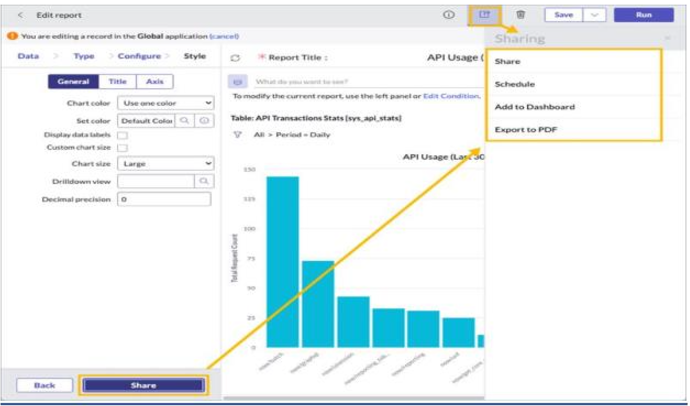
Task: Close the Sharing panel
Action: 668,39
